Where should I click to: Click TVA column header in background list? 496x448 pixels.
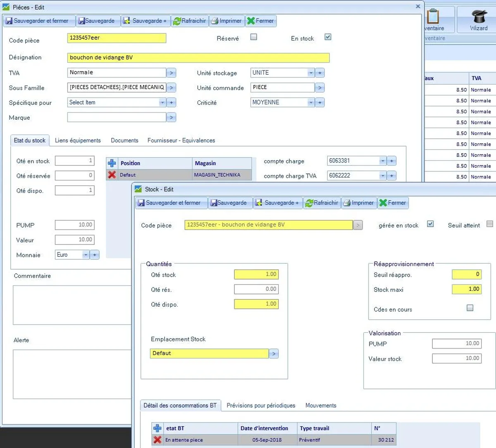(x=482, y=78)
